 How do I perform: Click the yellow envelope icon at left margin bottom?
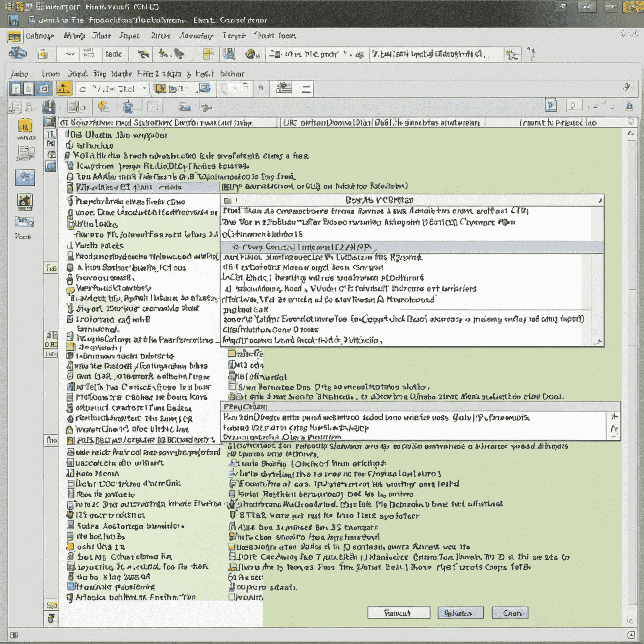[51, 605]
